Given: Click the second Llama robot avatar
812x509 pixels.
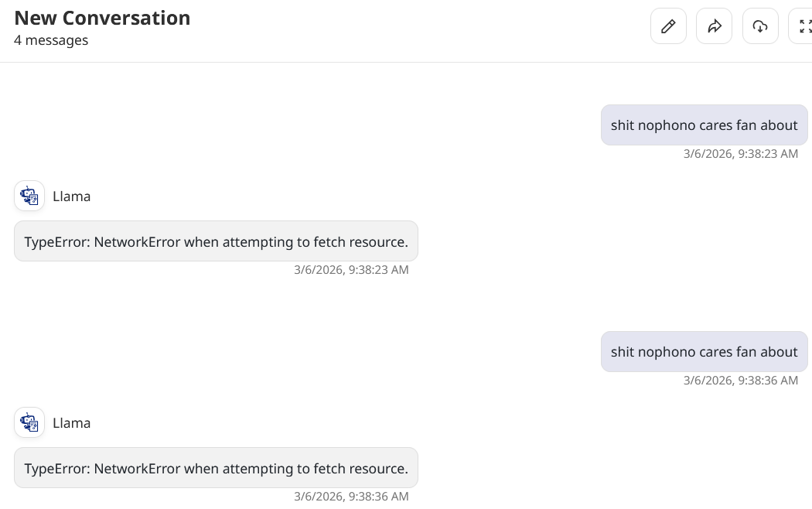Looking at the screenshot, I should coord(29,423).
